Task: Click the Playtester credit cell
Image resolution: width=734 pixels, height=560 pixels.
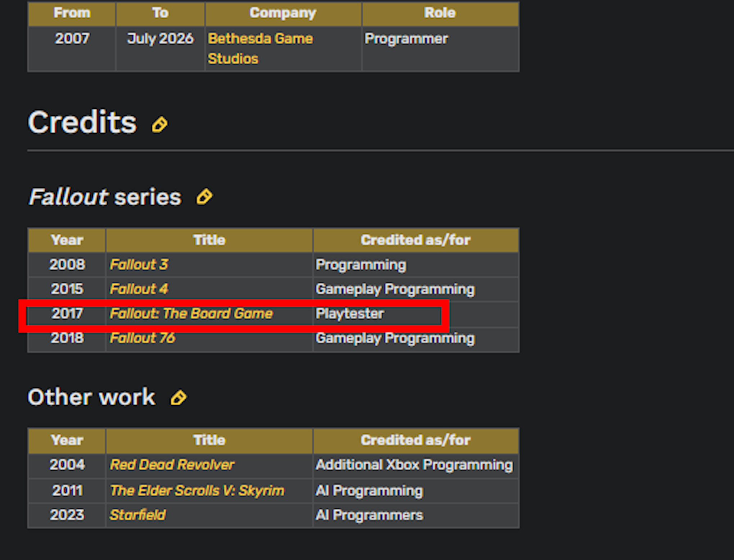Action: [x=416, y=313]
